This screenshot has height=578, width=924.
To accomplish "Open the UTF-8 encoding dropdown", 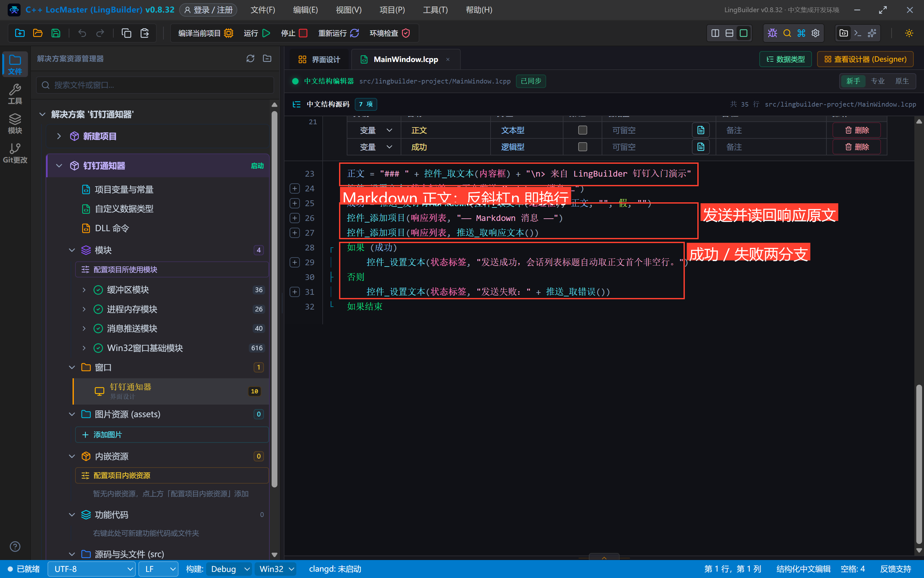I will pos(91,569).
